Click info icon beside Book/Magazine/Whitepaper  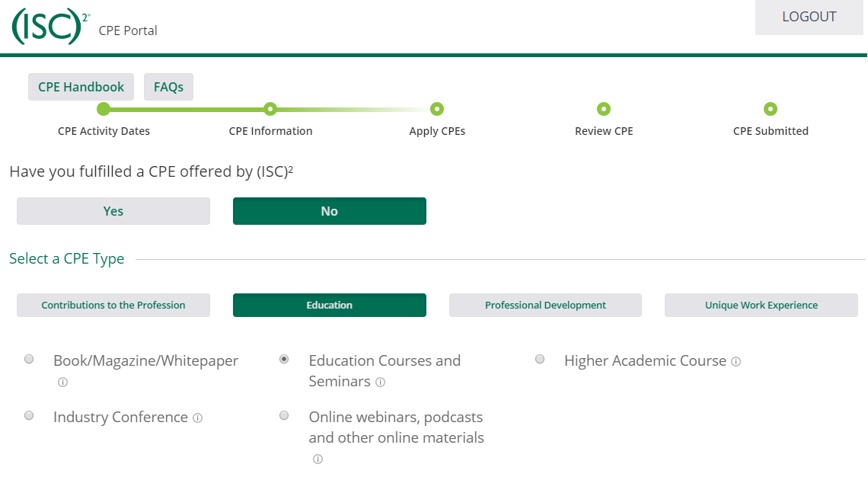pyautogui.click(x=62, y=383)
